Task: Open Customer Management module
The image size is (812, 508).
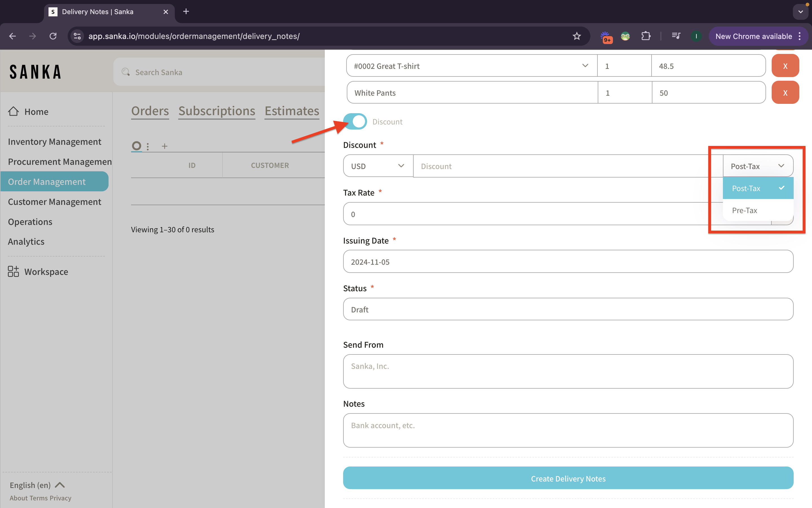Action: 54,202
